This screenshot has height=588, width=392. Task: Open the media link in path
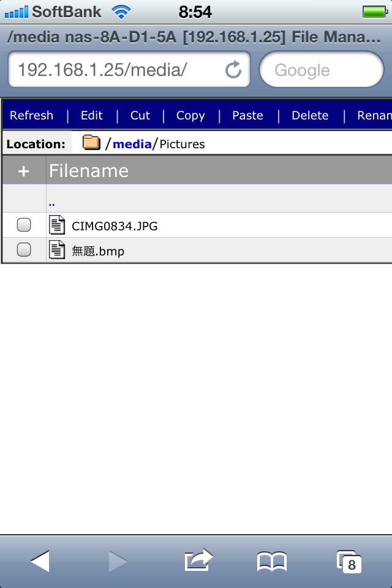(132, 144)
